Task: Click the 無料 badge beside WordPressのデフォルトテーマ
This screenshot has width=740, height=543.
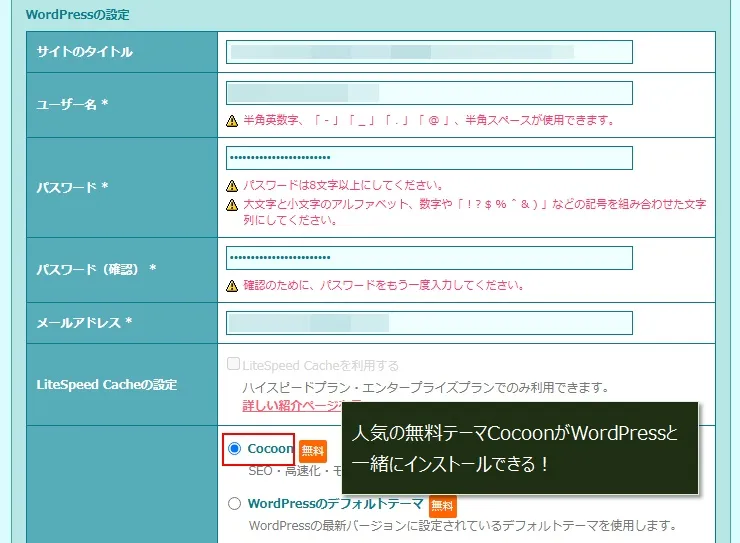Action: coord(443,505)
